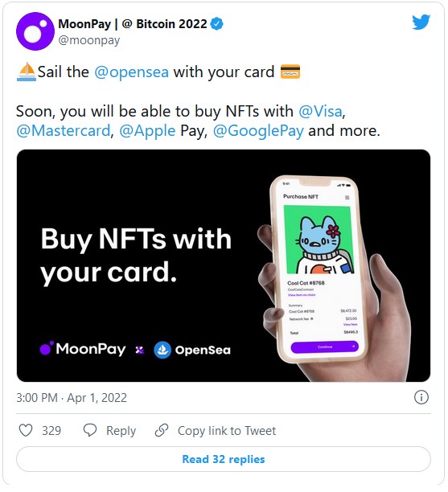Click the blue verified badge

[216, 24]
